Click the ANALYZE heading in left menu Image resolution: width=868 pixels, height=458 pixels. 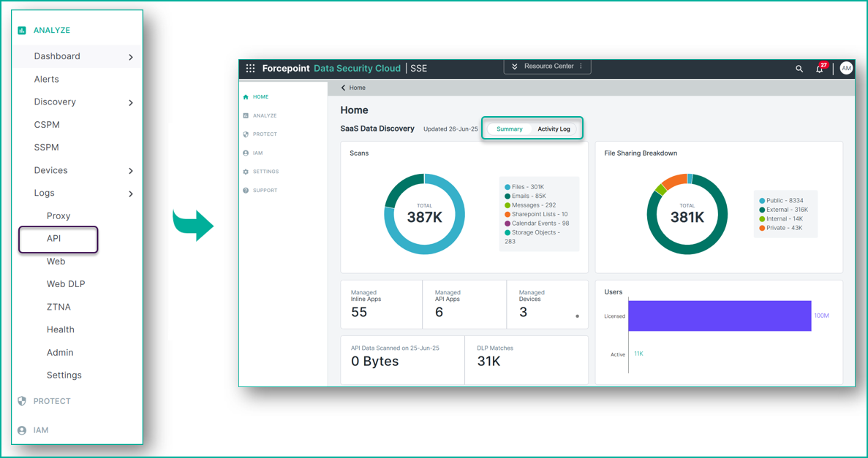click(51, 31)
